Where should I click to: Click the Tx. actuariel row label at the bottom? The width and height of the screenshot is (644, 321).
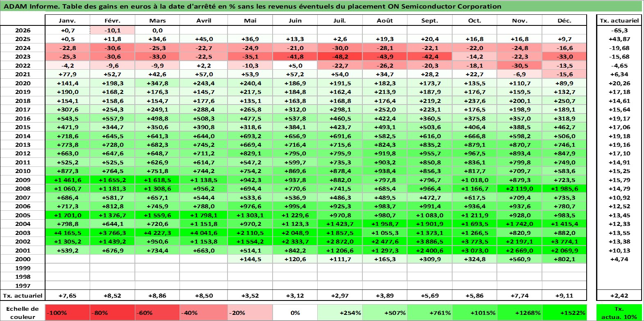pos(23,296)
